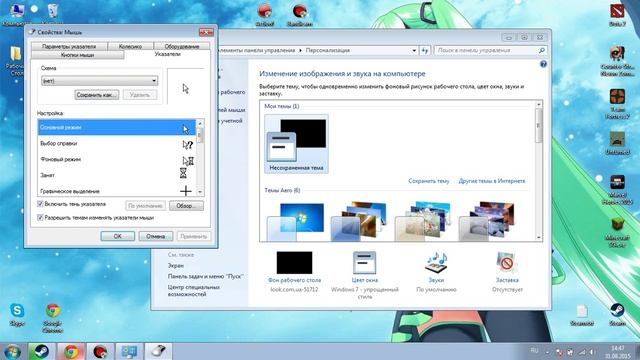The image size is (640, 360).
Task: Open 'Другие темы в Интернете' link
Action: click(492, 181)
